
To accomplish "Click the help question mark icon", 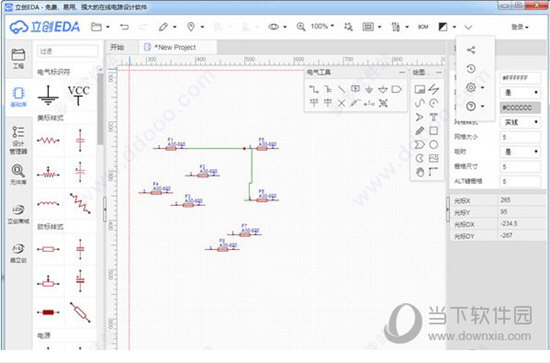I will click(471, 106).
